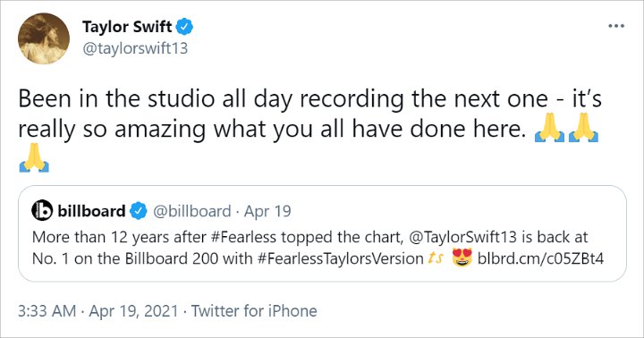644x338 pixels.
Task: Click Taylor Swift's blue verified badge
Action: point(184,27)
